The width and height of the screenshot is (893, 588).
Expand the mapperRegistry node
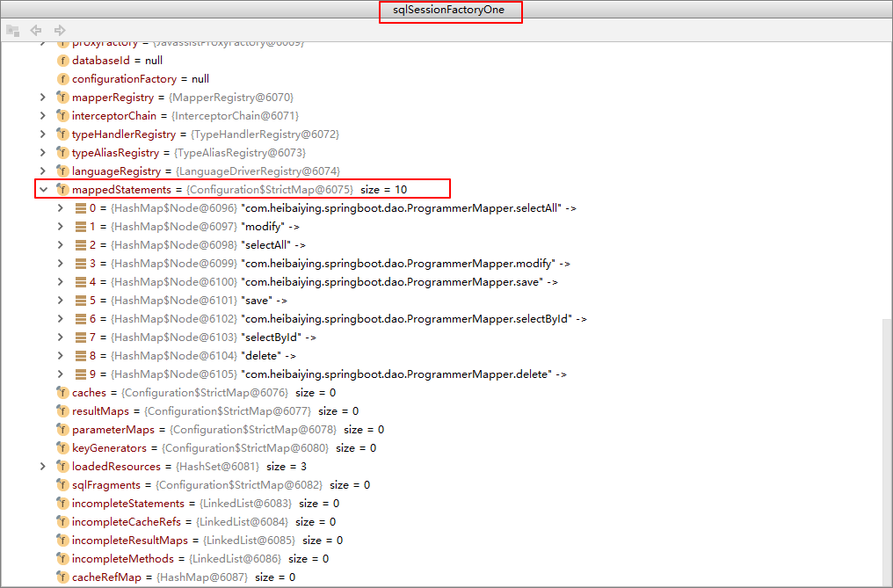point(42,98)
